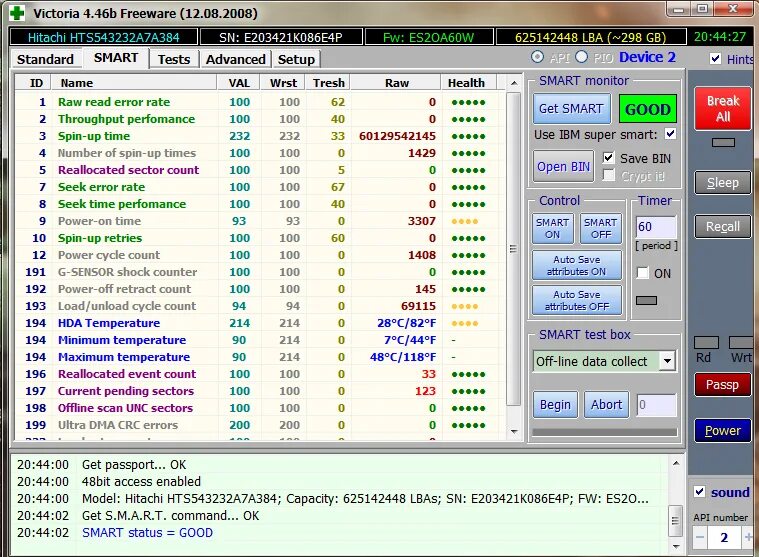Toggle Use IBM super smart checkbox
759x557 pixels.
[x=670, y=134]
